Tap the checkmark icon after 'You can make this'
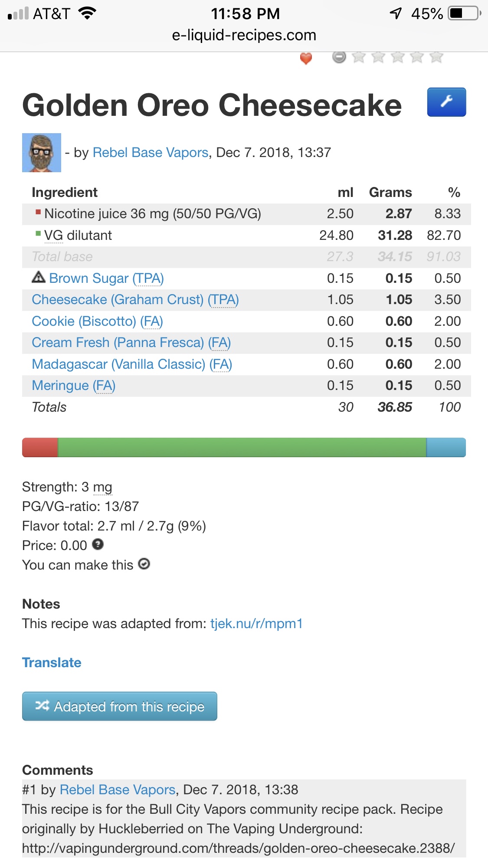Viewport: 488px width, 868px height. point(144,564)
